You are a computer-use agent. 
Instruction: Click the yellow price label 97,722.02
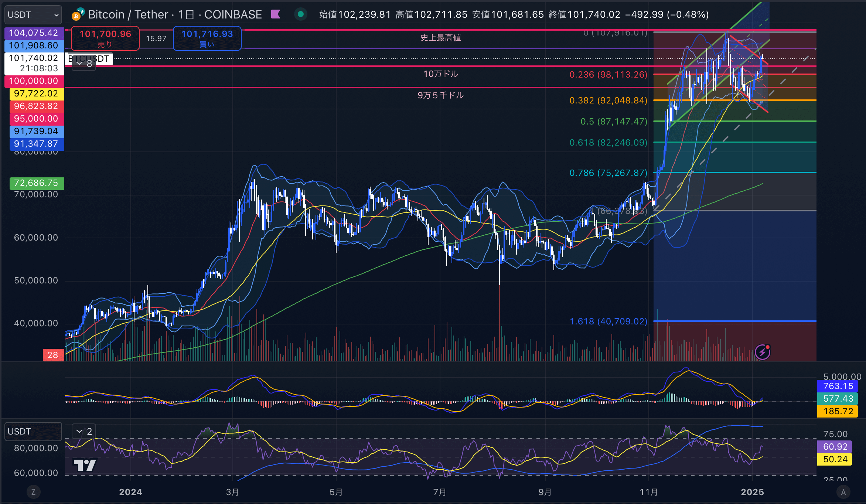[37, 93]
